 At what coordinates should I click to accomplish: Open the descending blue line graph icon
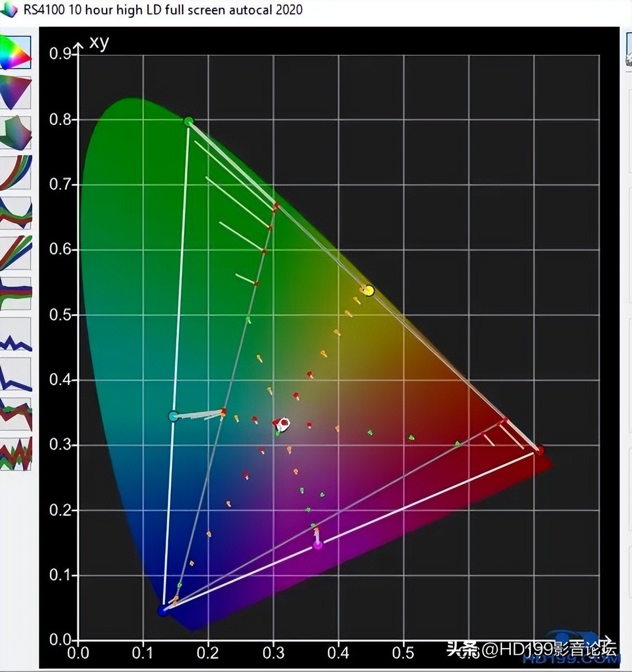16,375
